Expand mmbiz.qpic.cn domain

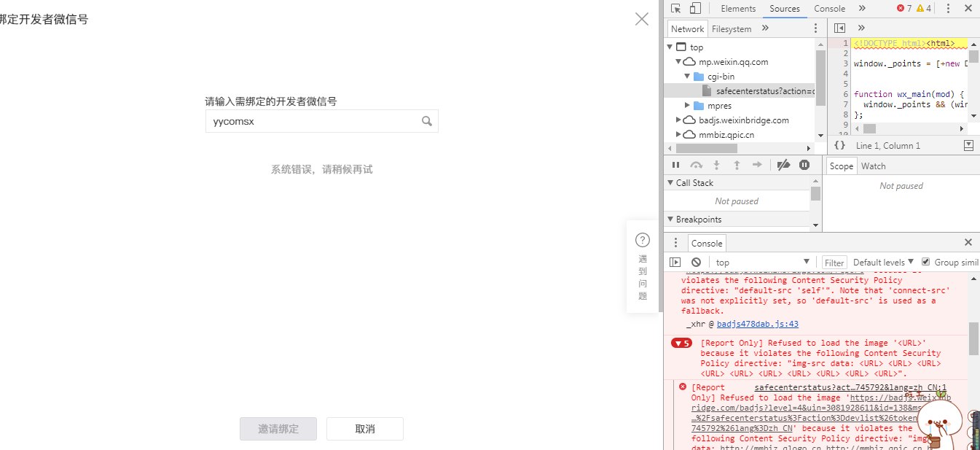pos(678,135)
